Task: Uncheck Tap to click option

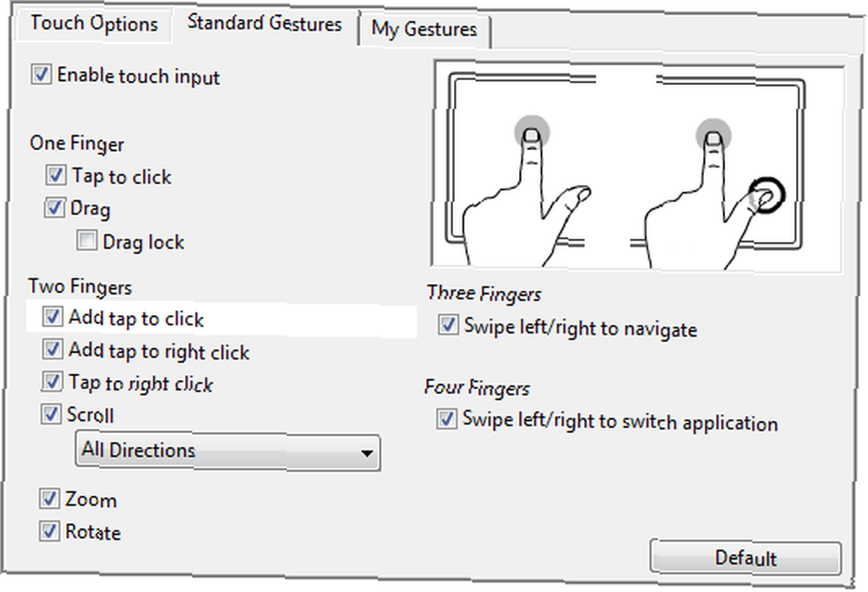Action: pyautogui.click(x=56, y=175)
